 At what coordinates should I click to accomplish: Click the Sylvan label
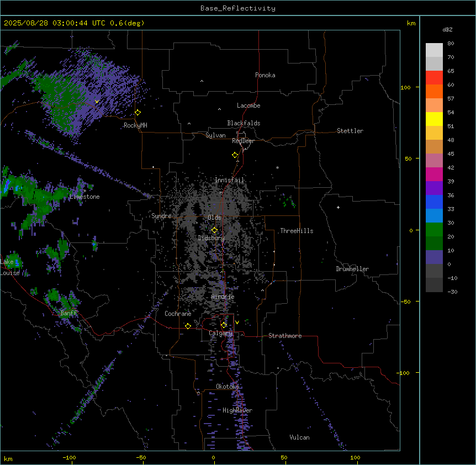(215, 135)
